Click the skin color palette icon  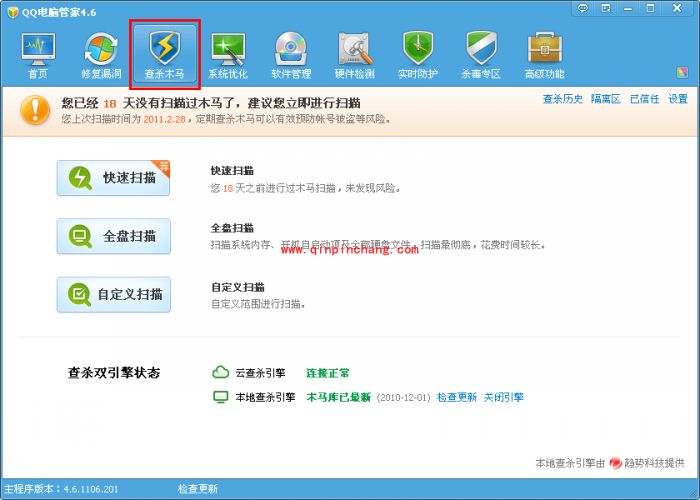(x=682, y=72)
